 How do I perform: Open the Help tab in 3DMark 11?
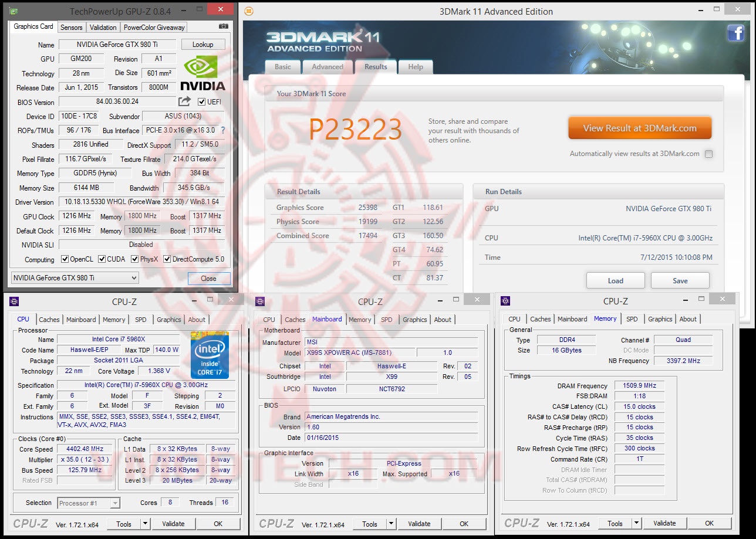[416, 67]
